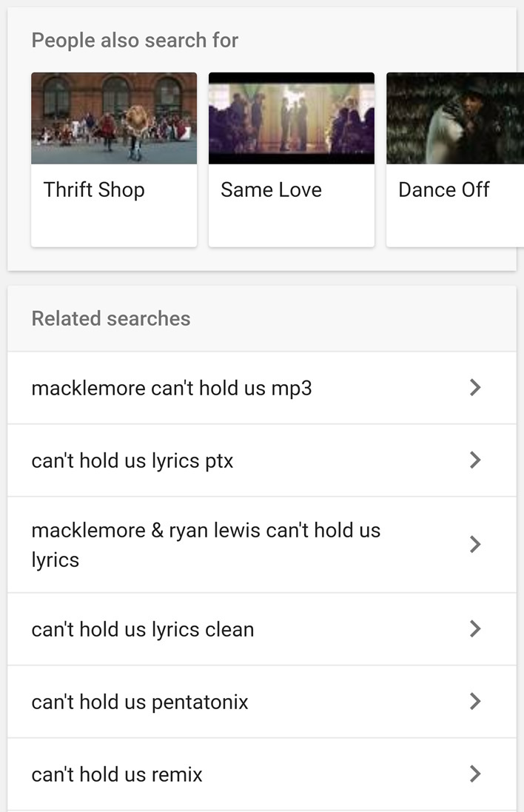Search can't hold us pentatonix
Viewport: 524px width, 812px height.
click(x=140, y=702)
